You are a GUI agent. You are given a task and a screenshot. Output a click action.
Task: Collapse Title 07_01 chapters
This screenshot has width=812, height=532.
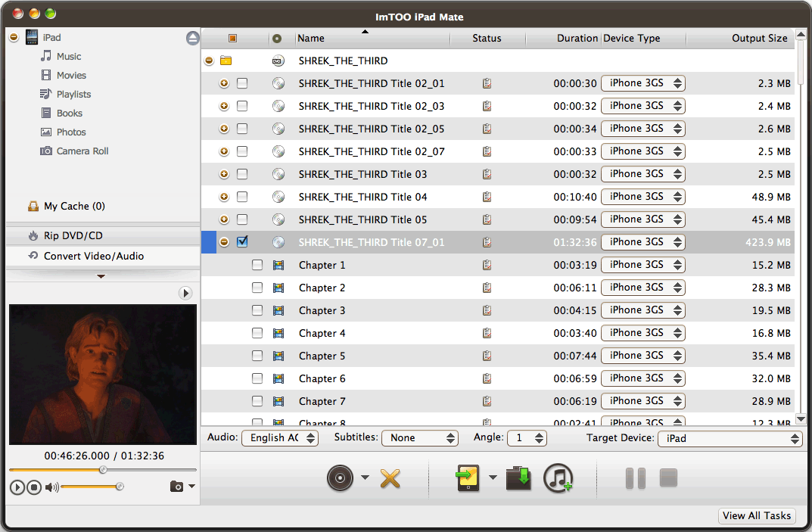[x=224, y=242]
